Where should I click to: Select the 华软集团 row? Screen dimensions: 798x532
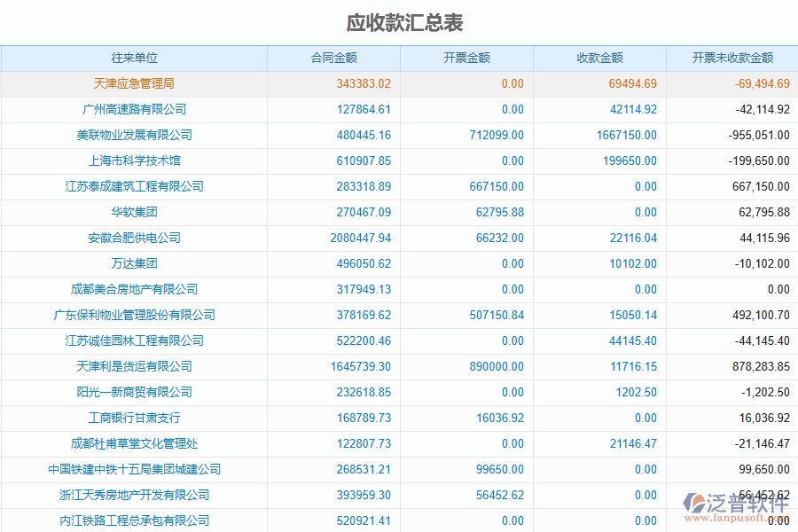(134, 212)
